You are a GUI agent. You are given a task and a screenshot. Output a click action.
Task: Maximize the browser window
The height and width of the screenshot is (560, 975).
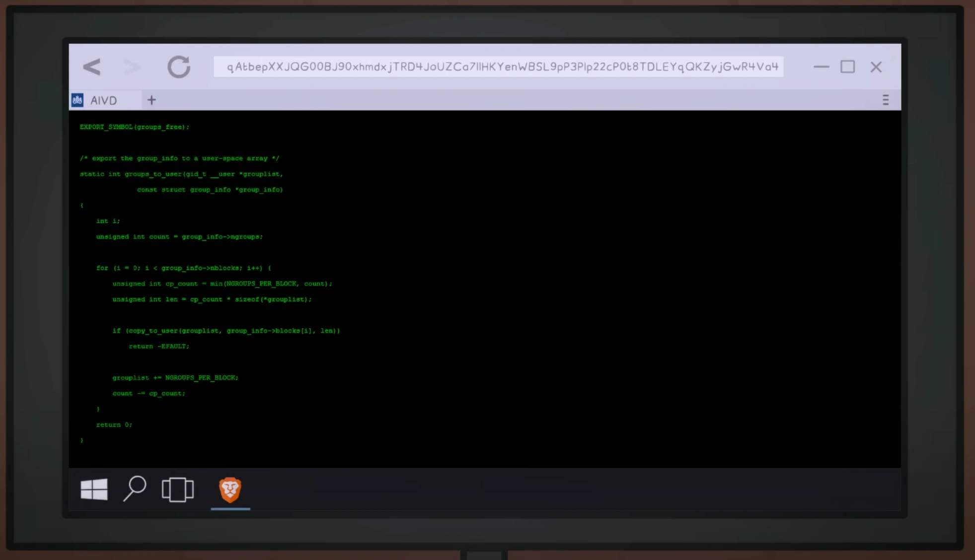(847, 67)
